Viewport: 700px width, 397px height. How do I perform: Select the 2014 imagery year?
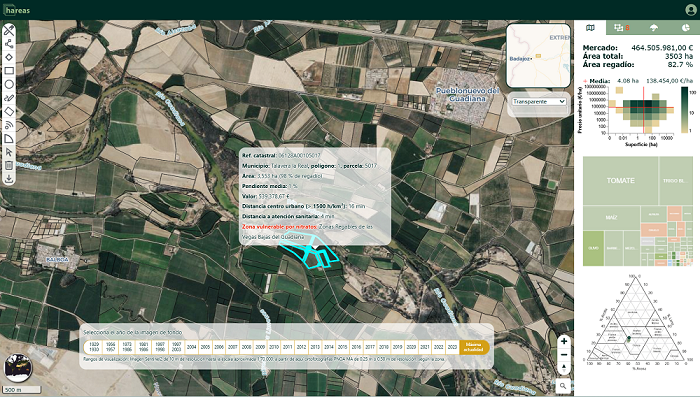click(329, 347)
